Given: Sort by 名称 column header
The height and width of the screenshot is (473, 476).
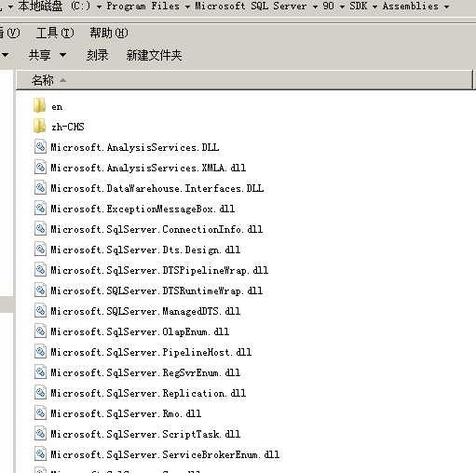Looking at the screenshot, I should click(244, 80).
